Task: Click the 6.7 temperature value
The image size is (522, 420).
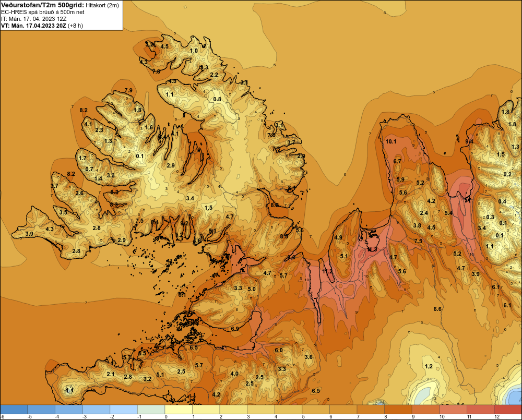Action: [397, 161]
